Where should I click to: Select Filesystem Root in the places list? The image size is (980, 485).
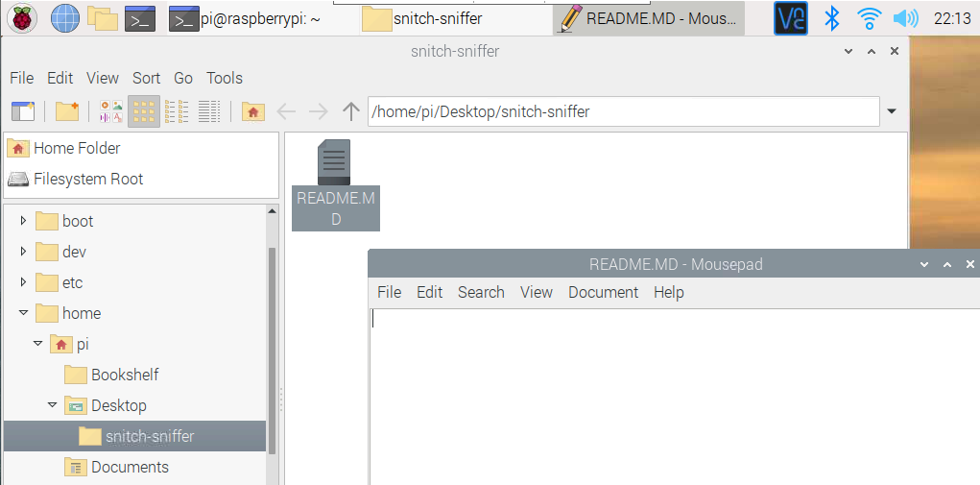pyautogui.click(x=87, y=179)
